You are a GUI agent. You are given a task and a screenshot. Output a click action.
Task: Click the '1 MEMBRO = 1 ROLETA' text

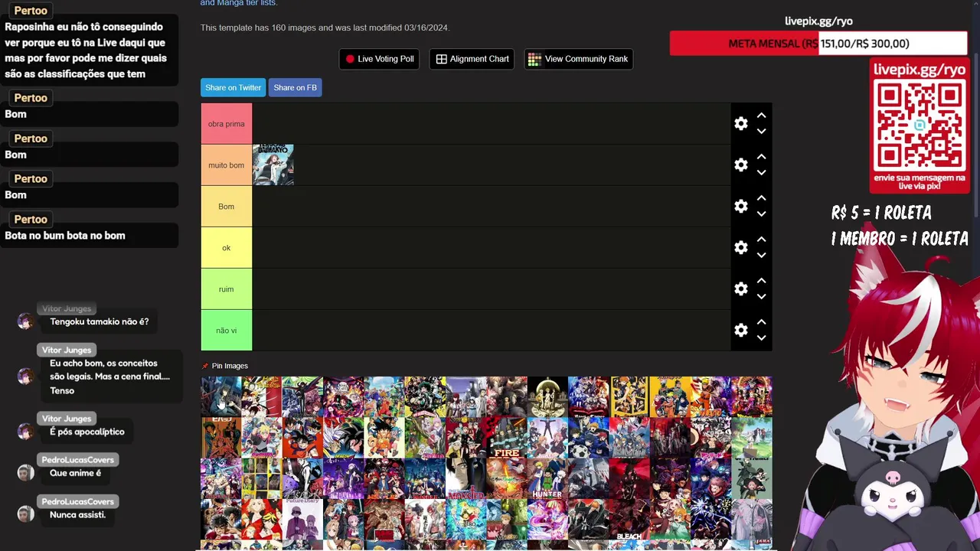coord(900,239)
